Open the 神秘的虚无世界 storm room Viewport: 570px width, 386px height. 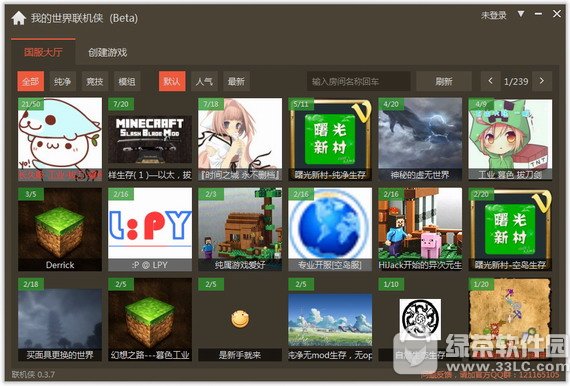click(x=420, y=139)
